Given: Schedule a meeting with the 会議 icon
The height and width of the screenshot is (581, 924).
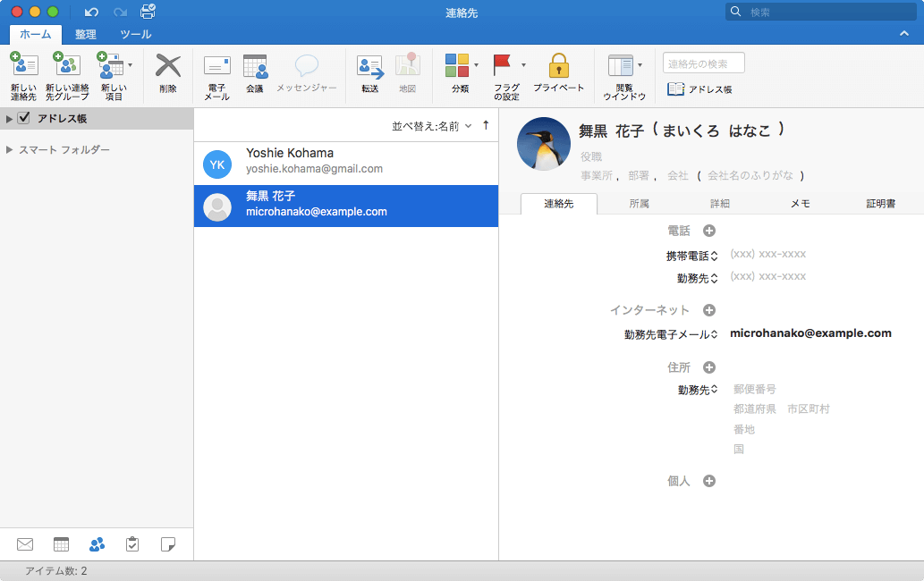Looking at the screenshot, I should [x=255, y=66].
